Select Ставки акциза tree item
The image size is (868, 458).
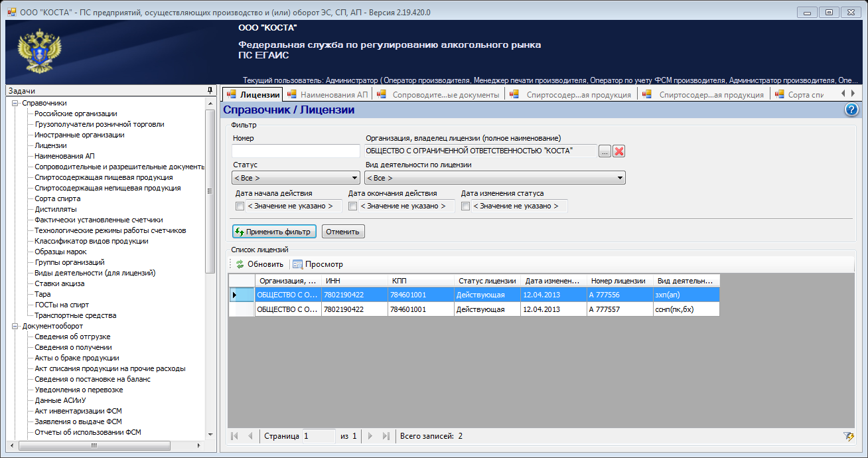(x=60, y=283)
